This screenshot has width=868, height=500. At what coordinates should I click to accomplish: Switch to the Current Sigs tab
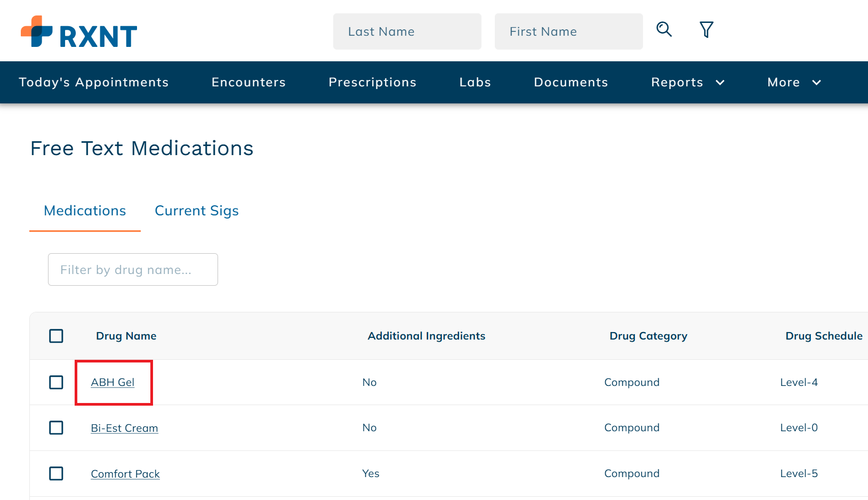pos(196,211)
